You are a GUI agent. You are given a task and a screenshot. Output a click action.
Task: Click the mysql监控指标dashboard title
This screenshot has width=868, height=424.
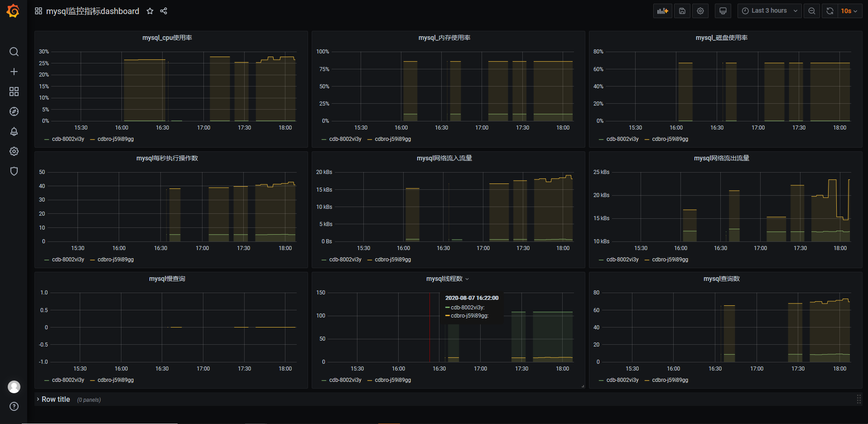coord(92,11)
